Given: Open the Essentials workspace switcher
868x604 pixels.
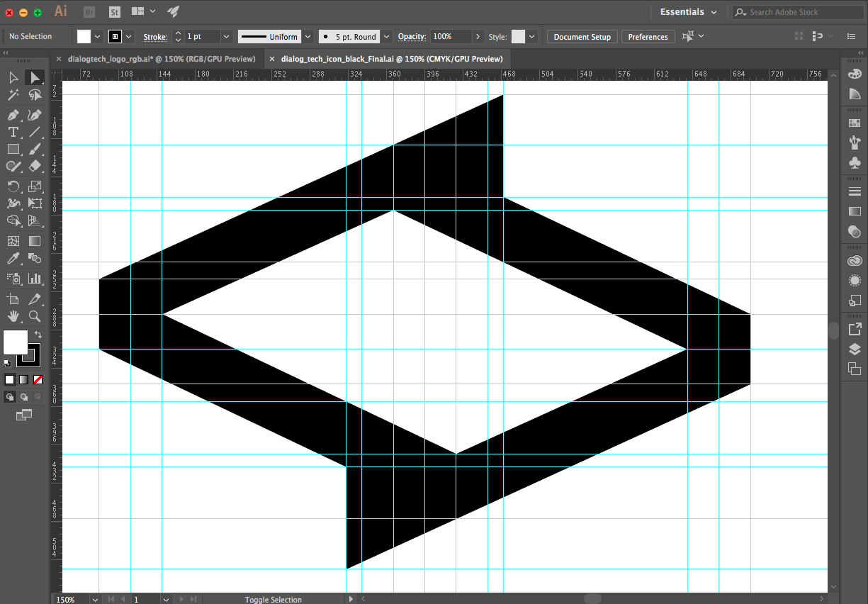Looking at the screenshot, I should click(688, 12).
